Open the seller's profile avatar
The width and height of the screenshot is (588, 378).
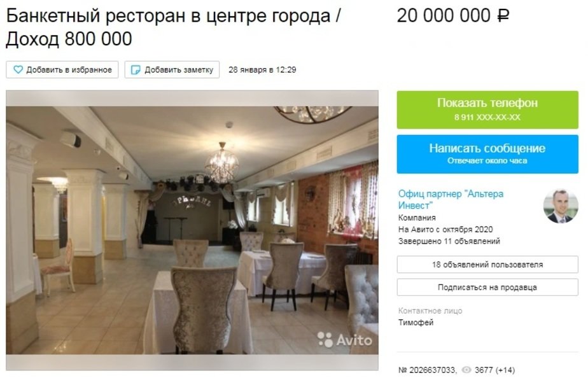point(561,206)
